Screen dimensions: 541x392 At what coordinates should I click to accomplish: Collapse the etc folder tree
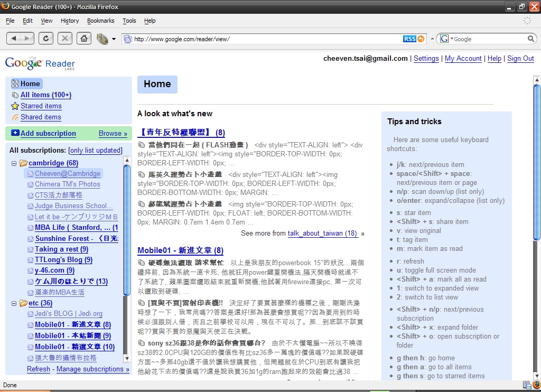[x=14, y=303]
